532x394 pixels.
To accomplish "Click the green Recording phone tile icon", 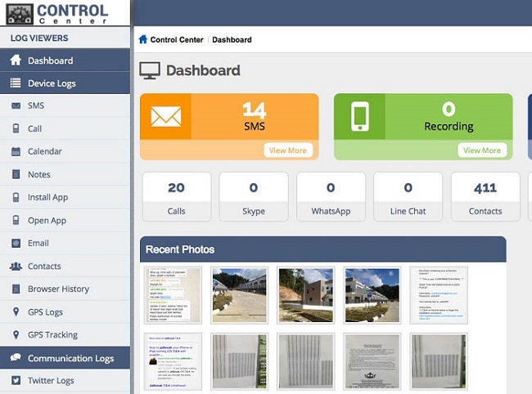I will click(x=359, y=116).
